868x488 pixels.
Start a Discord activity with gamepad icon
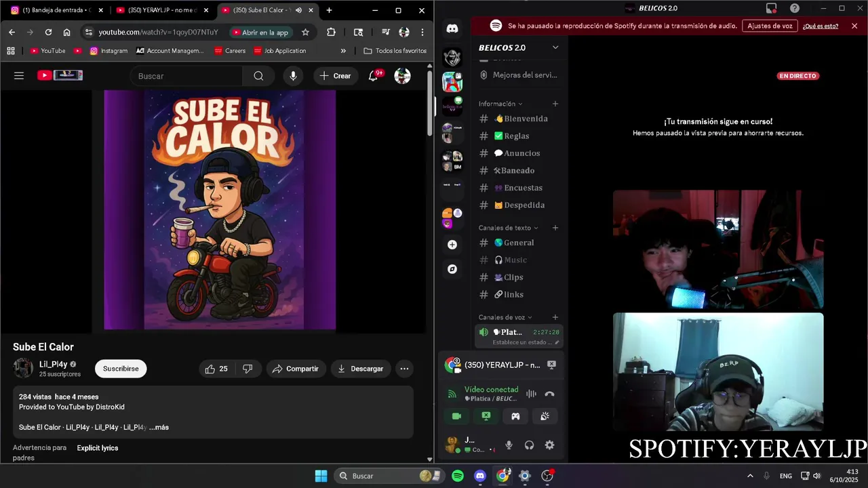(515, 416)
